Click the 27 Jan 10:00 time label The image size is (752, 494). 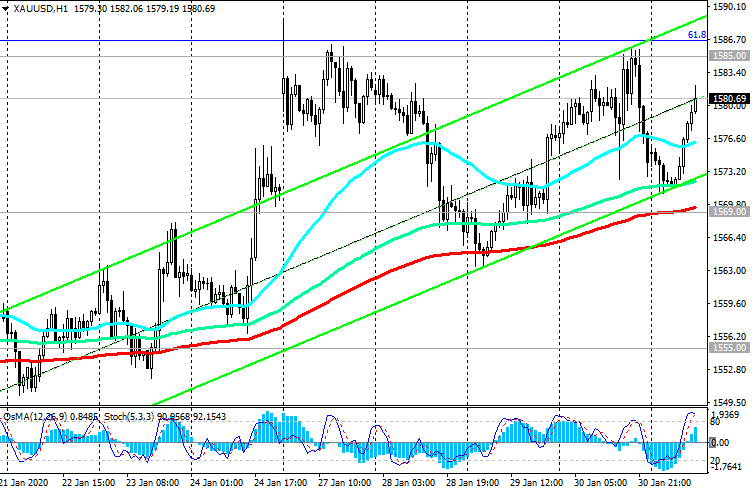pyautogui.click(x=344, y=482)
